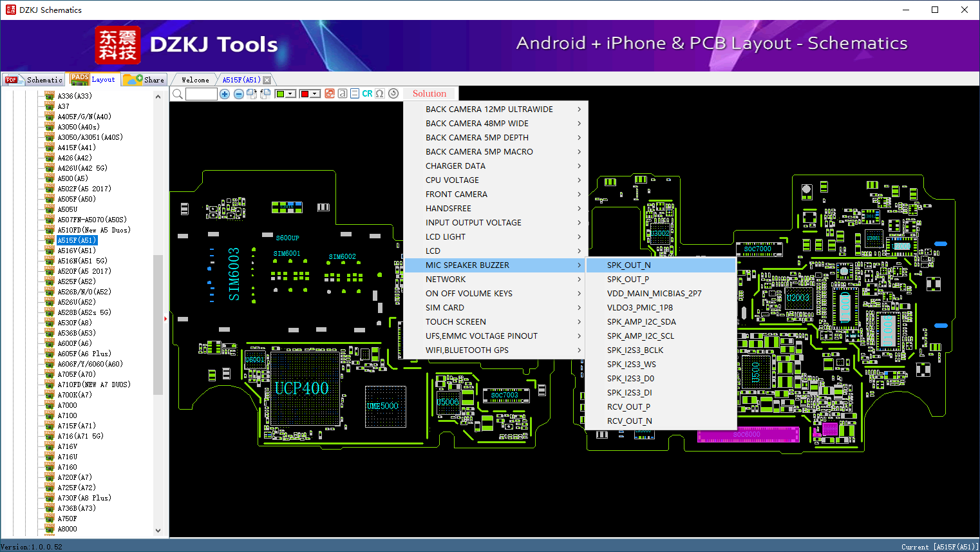Expand the FRONT CAMERA submenu arrow
The height and width of the screenshot is (552, 980).
[579, 195]
